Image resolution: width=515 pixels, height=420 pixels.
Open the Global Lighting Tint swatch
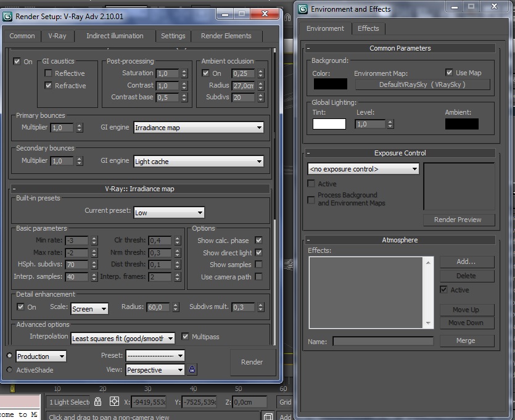point(329,124)
